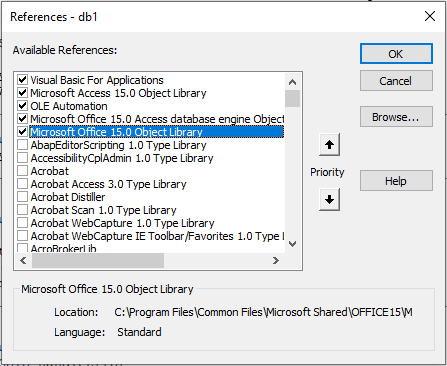This screenshot has height=366, width=447.
Task: Select Acrobat WebCapture IE Toolbar/Favorites row
Action: [x=157, y=236]
